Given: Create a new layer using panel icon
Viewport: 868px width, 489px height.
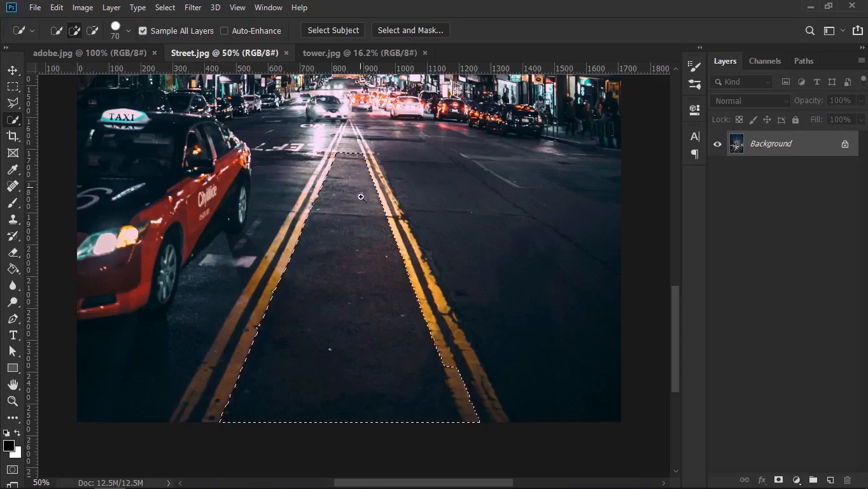Looking at the screenshot, I should [830, 480].
